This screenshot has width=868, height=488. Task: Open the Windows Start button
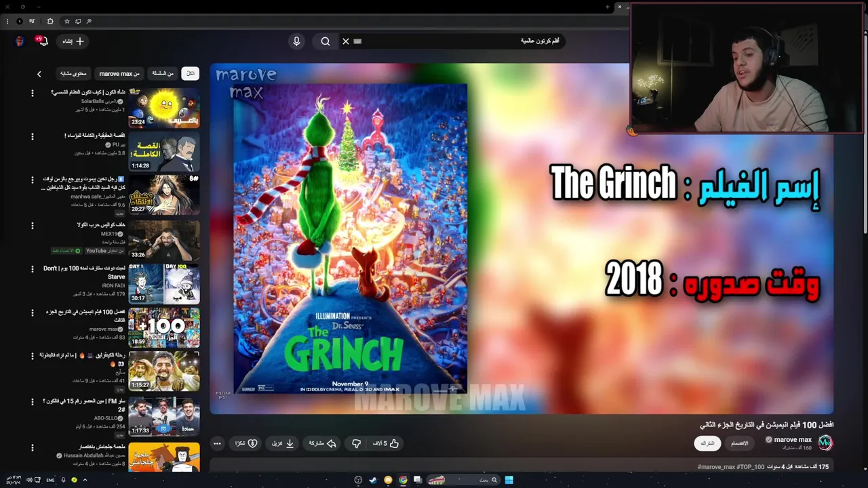(x=509, y=480)
